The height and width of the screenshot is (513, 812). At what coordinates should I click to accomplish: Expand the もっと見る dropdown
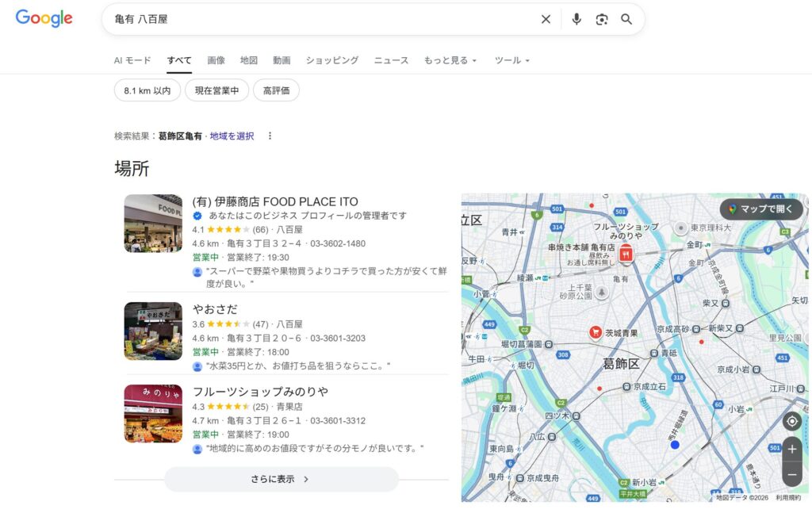(x=450, y=60)
